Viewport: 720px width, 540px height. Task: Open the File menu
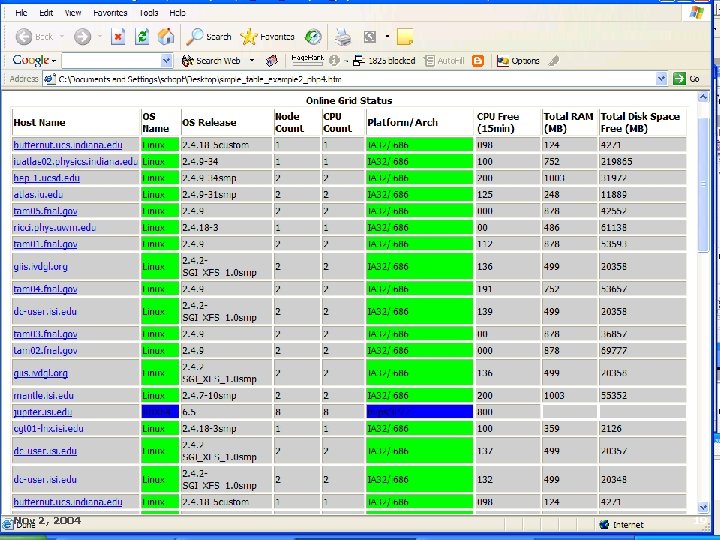coord(21,13)
